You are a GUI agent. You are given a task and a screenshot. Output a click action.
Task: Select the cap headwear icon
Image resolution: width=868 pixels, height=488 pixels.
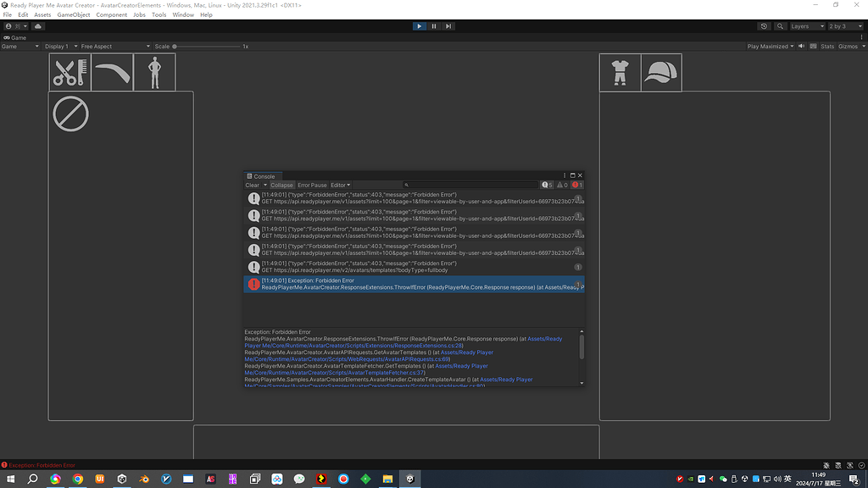(x=661, y=72)
